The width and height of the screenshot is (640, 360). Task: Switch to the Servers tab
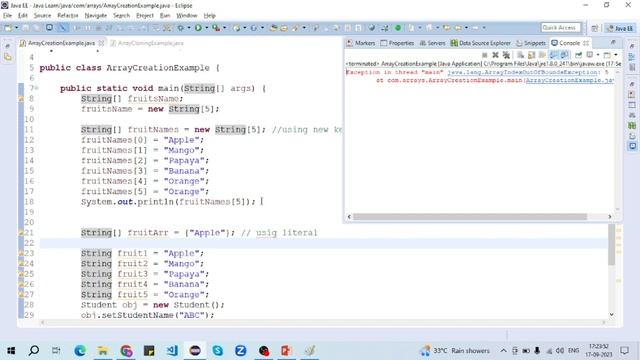click(x=432, y=43)
